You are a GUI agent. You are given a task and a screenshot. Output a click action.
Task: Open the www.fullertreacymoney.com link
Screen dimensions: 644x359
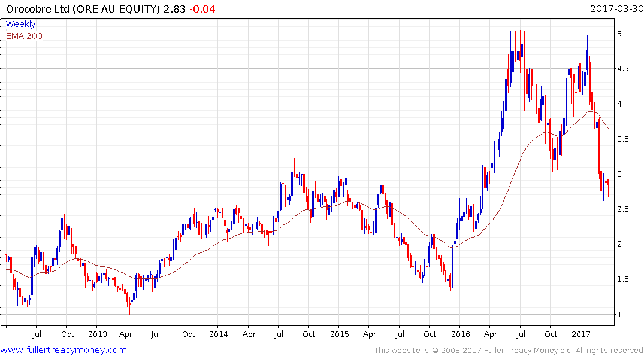pos(64,350)
